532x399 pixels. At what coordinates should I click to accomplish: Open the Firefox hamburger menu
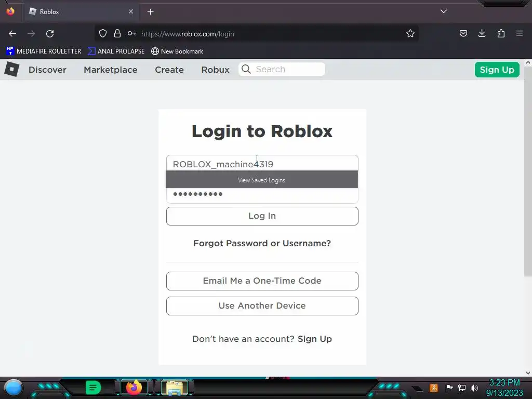point(520,34)
